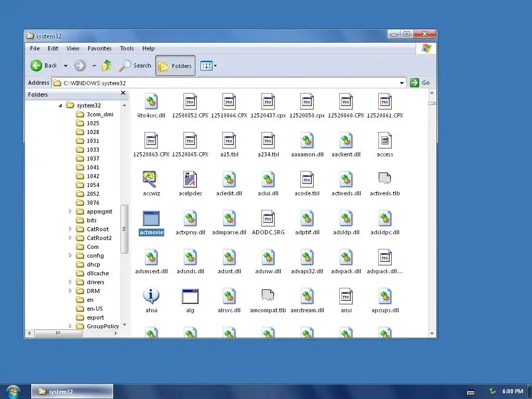The width and height of the screenshot is (532, 399).
Task: Open the Start menu orb
Action: click(13, 392)
